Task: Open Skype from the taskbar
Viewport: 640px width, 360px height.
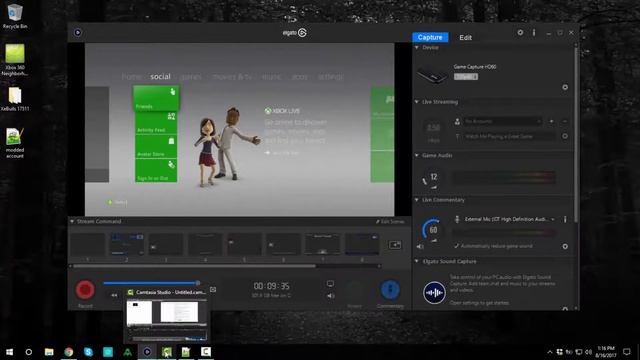Action: tap(88, 352)
